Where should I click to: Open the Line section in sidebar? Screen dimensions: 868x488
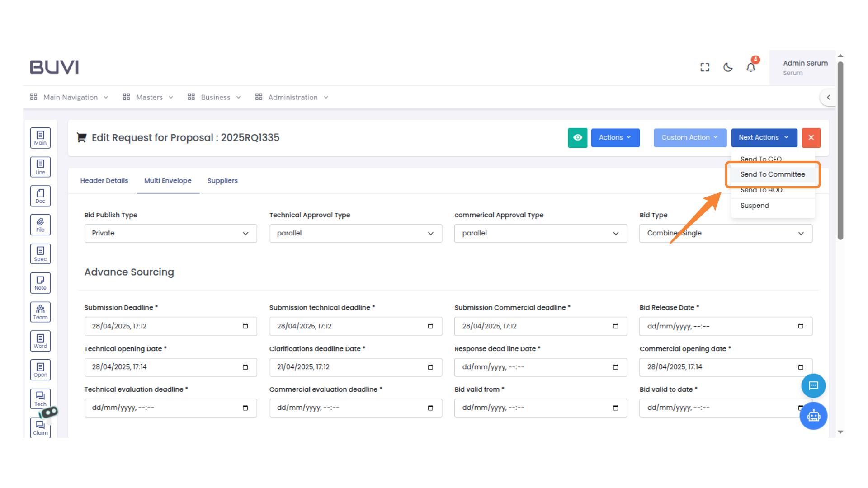pos(40,167)
